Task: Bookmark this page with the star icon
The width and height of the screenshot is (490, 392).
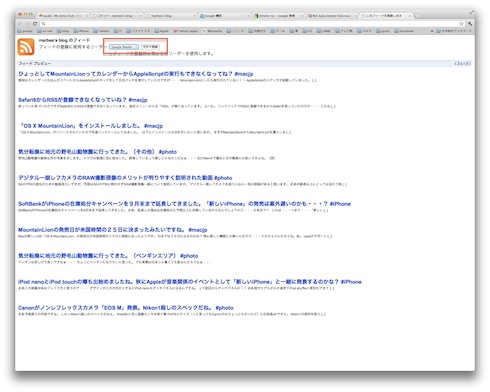Action: [x=462, y=24]
